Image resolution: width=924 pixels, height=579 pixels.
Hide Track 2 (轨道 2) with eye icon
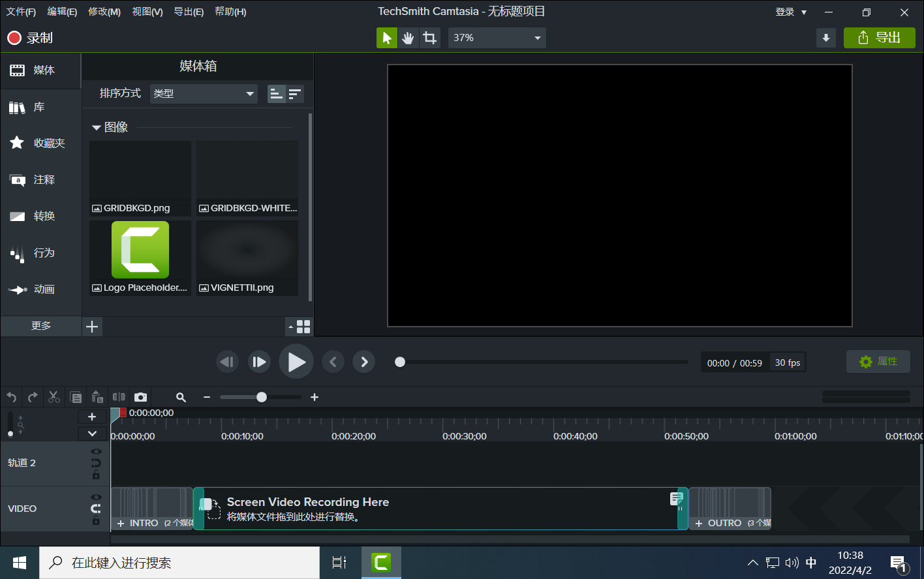(96, 451)
